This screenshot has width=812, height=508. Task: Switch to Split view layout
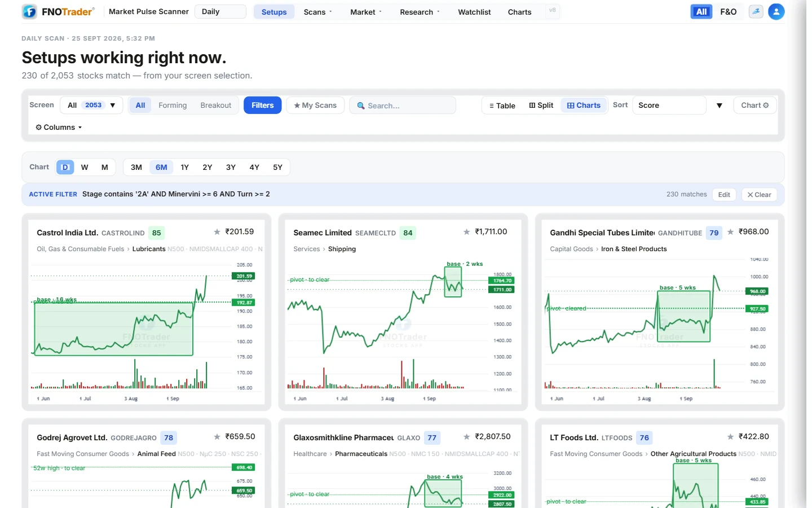[541, 106]
